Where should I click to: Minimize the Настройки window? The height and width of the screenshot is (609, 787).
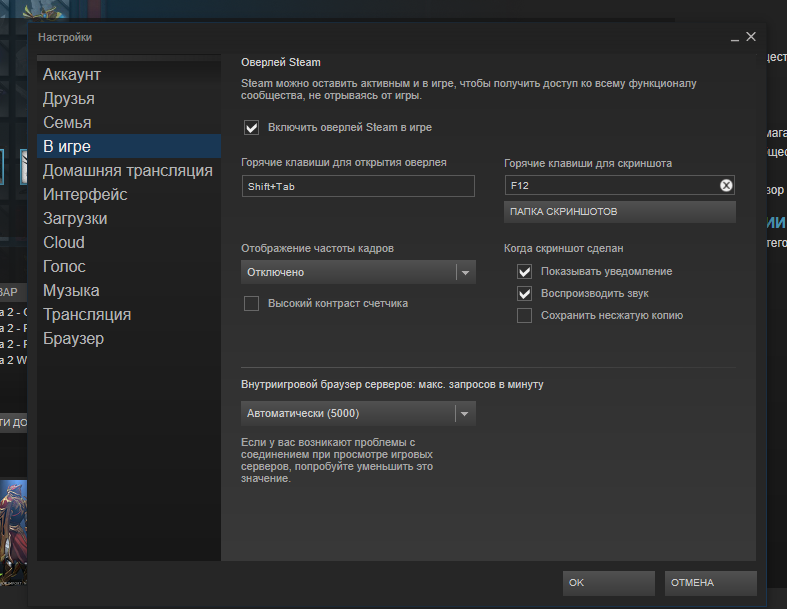tap(735, 38)
